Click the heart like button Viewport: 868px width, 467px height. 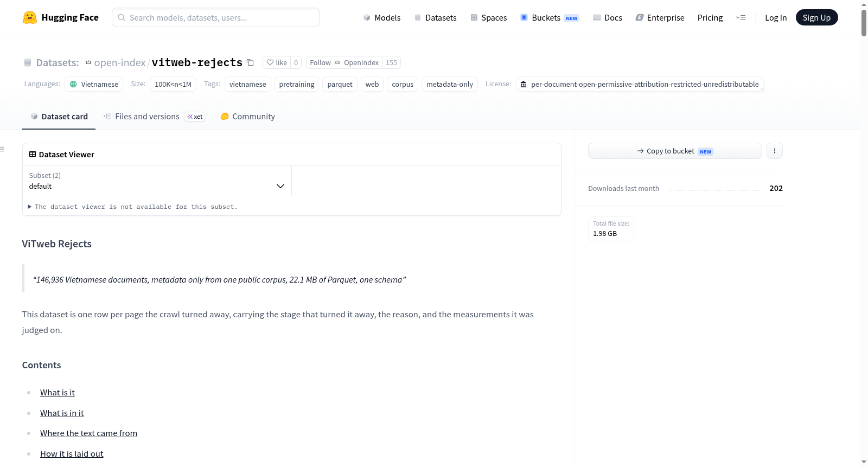(x=277, y=62)
